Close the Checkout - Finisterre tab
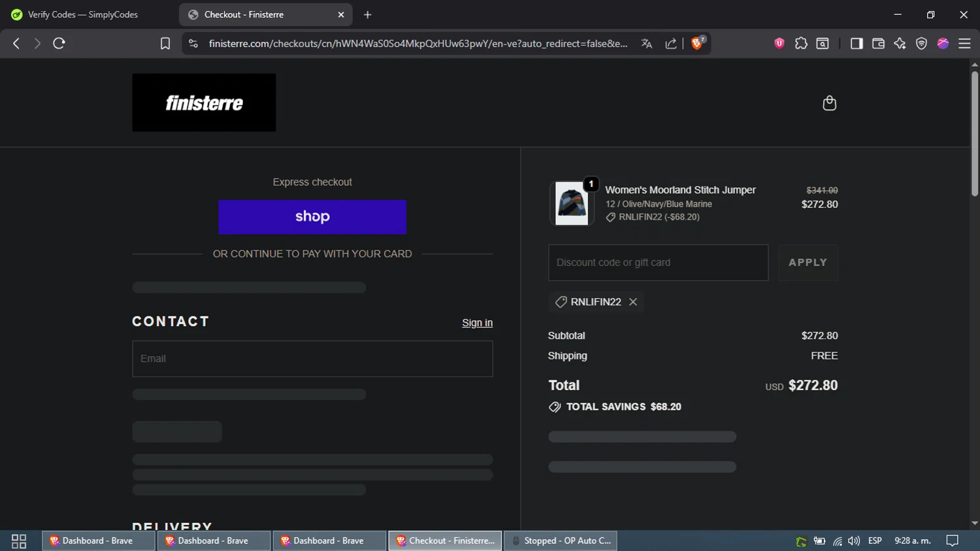 (x=341, y=14)
